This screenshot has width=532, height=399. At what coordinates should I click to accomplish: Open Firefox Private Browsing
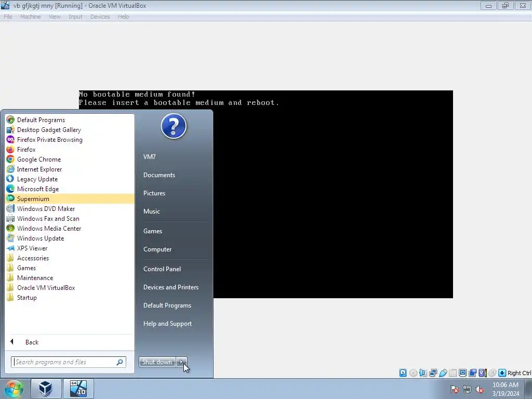point(70,139)
